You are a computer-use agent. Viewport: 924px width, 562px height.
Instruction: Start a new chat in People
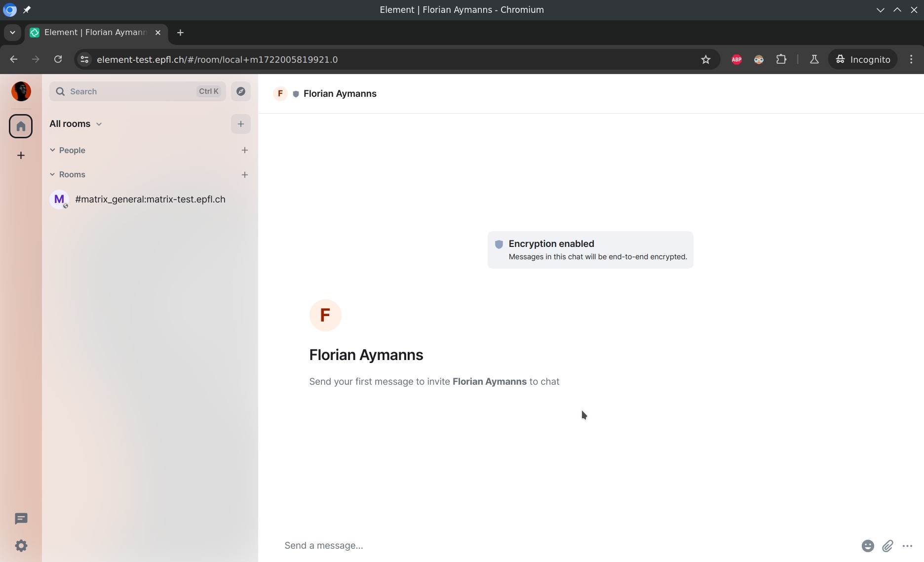pyautogui.click(x=244, y=150)
